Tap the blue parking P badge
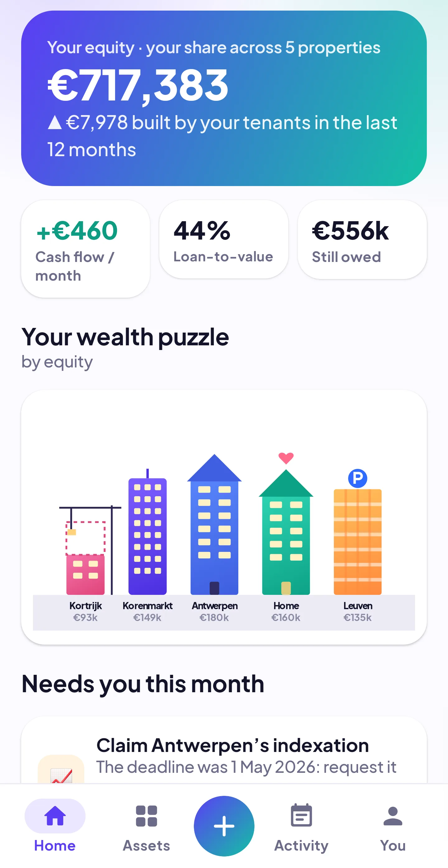 (x=357, y=478)
